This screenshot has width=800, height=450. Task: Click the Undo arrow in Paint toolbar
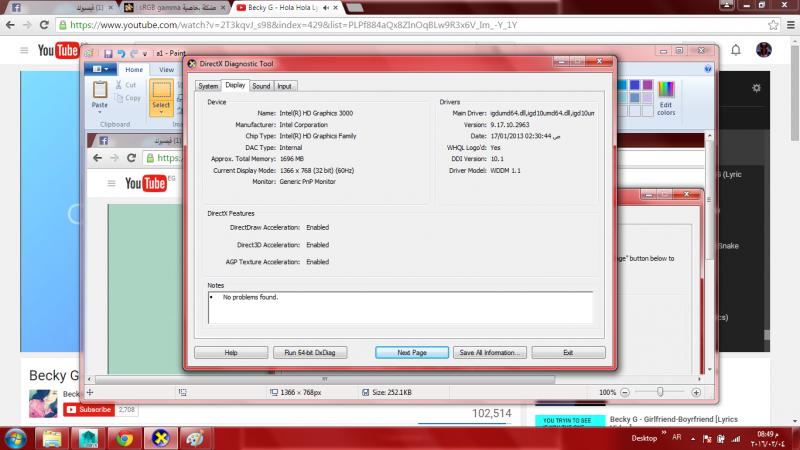(x=121, y=54)
